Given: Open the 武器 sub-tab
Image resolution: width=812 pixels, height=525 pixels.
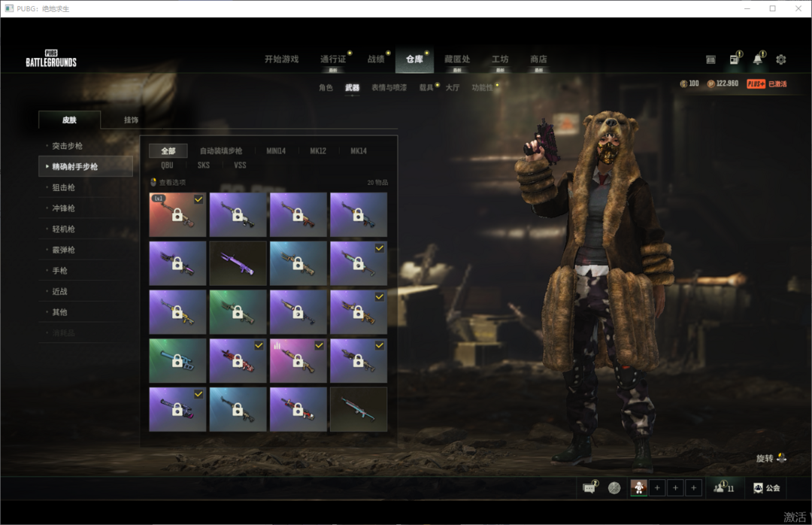Looking at the screenshot, I should pos(352,87).
